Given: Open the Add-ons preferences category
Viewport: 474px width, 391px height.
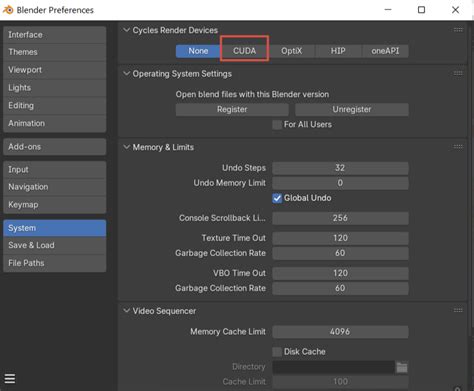Looking at the screenshot, I should pyautogui.click(x=55, y=147).
